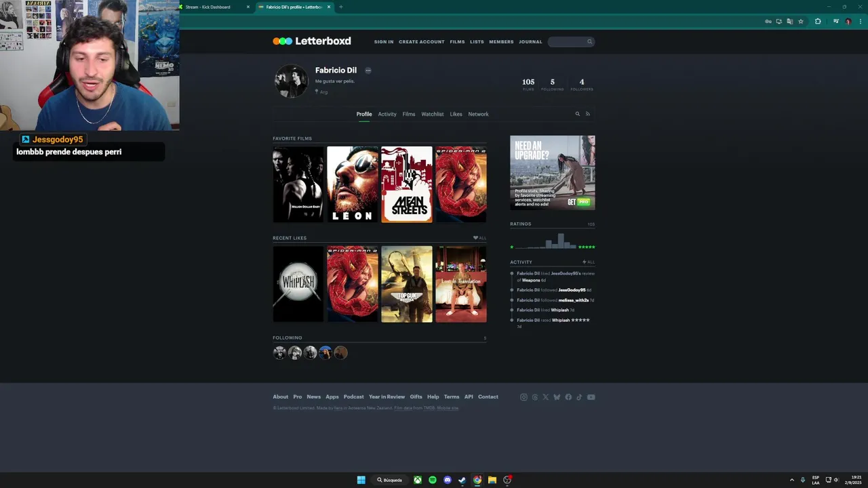Open the Network tab
The image size is (868, 488).
(478, 114)
